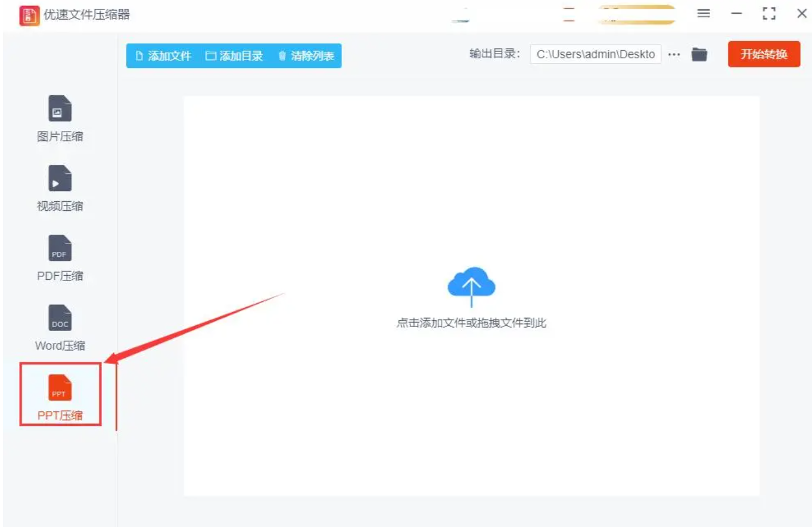Open the output folder icon
Screen dimensions: 812x527
click(699, 54)
